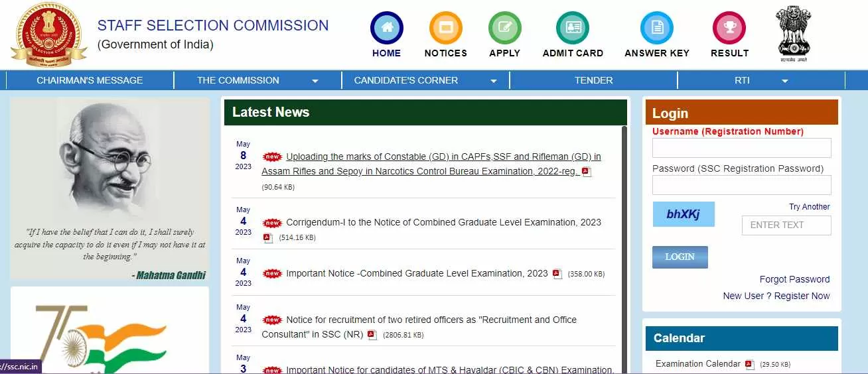This screenshot has height=374, width=868.
Task: Open Examination Calendar link
Action: click(698, 363)
